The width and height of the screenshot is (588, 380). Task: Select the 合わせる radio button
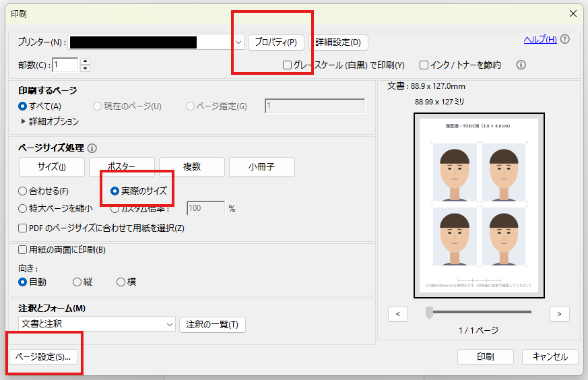22,191
